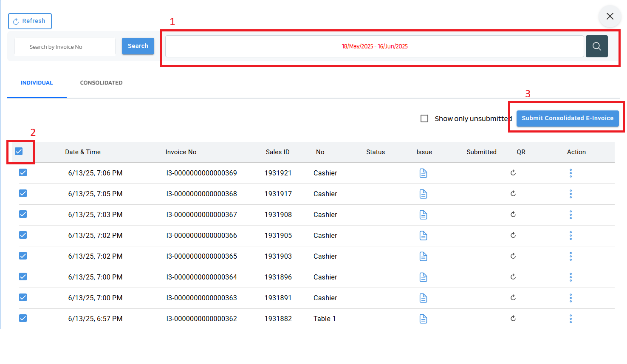
Task: Refresh QR for invoice I3-0000000000000368
Action: [513, 193]
